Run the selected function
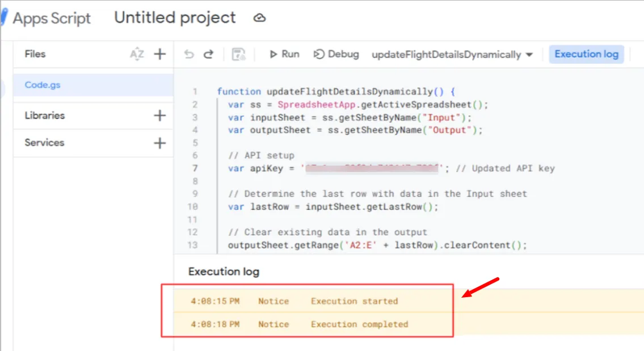The width and height of the screenshot is (644, 351). tap(284, 54)
